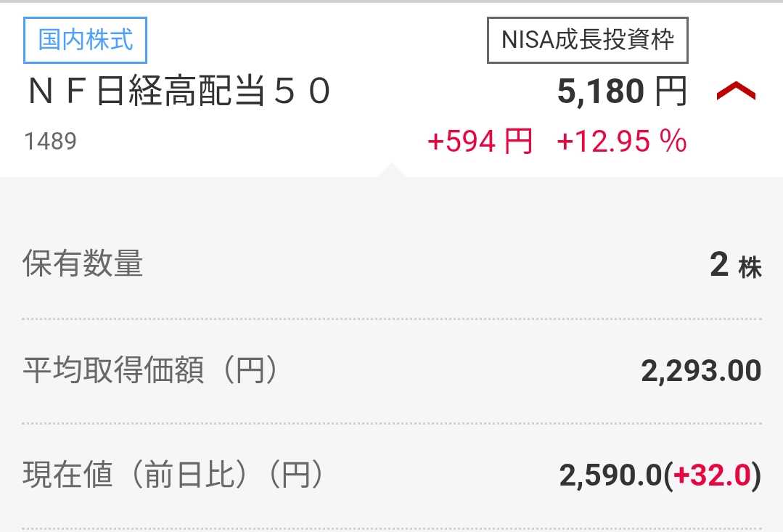Click the 国内株式 category tag
The image size is (783, 532).
(86, 40)
